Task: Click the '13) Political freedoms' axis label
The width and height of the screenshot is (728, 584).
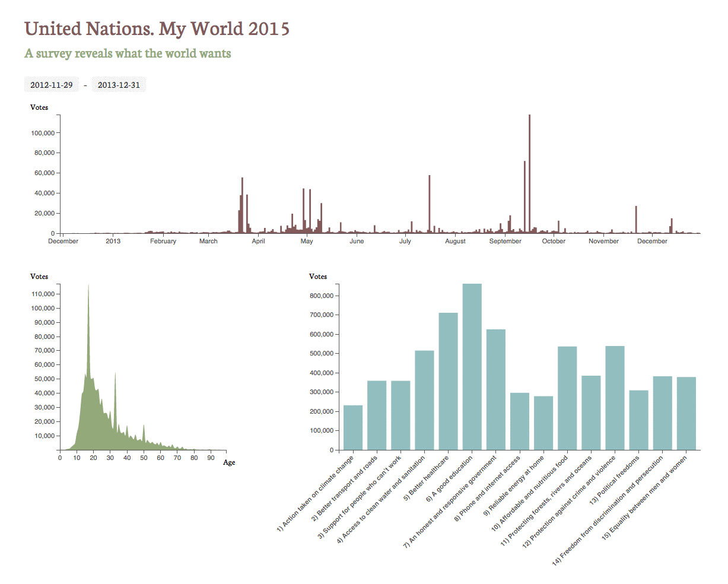Action: pyautogui.click(x=615, y=480)
